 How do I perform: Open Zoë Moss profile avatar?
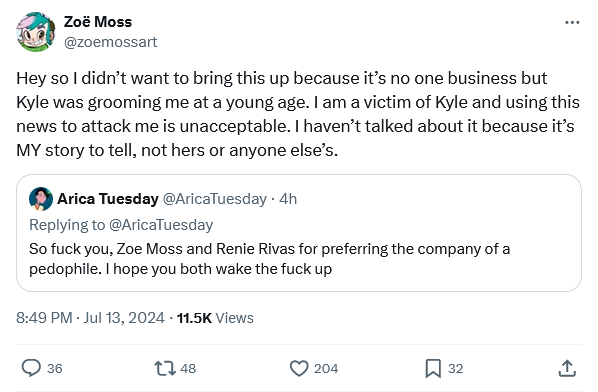35,32
